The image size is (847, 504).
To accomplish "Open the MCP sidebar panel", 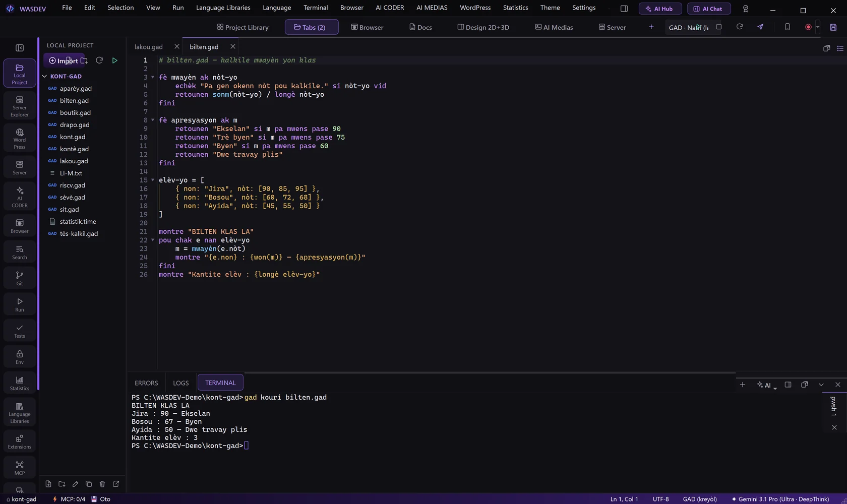I will pyautogui.click(x=20, y=468).
